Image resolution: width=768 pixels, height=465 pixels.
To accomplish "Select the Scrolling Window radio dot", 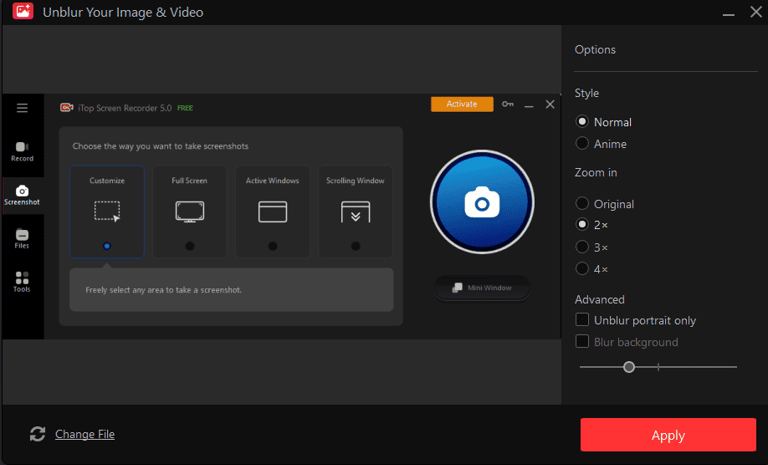I will (356, 246).
